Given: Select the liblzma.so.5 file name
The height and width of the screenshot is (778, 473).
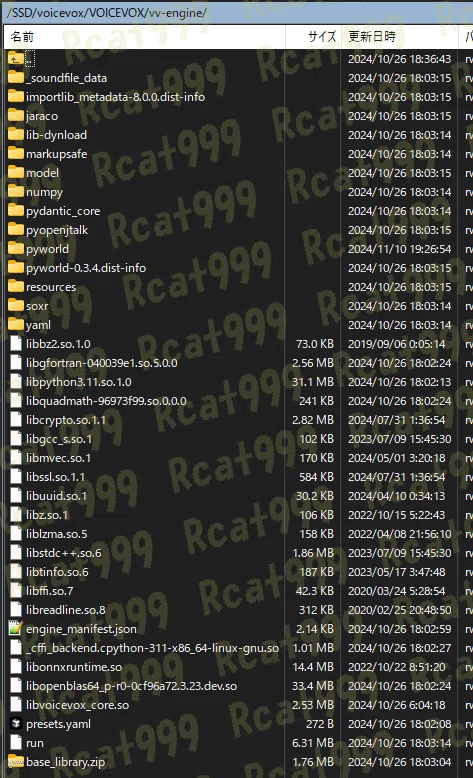Looking at the screenshot, I should (x=57, y=534).
